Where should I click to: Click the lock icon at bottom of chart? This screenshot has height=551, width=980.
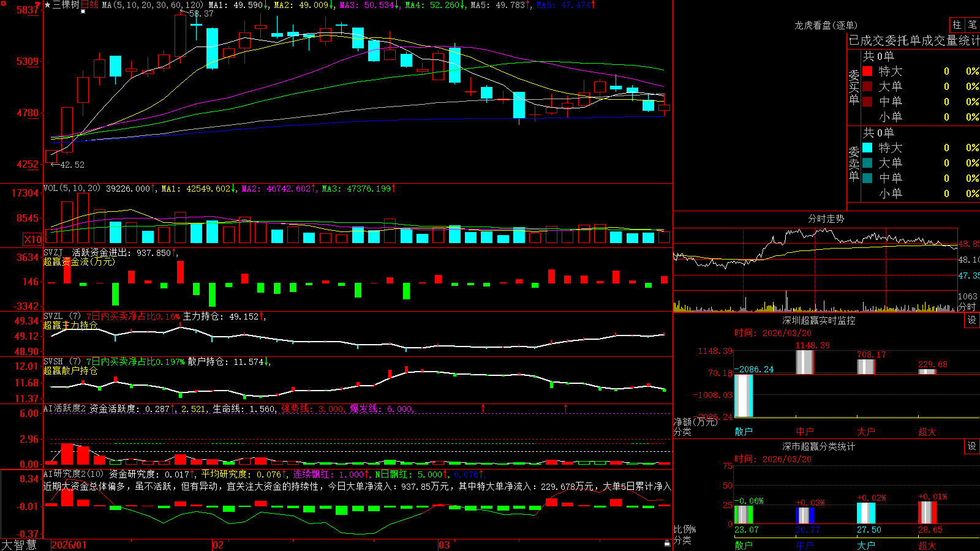[x=668, y=544]
